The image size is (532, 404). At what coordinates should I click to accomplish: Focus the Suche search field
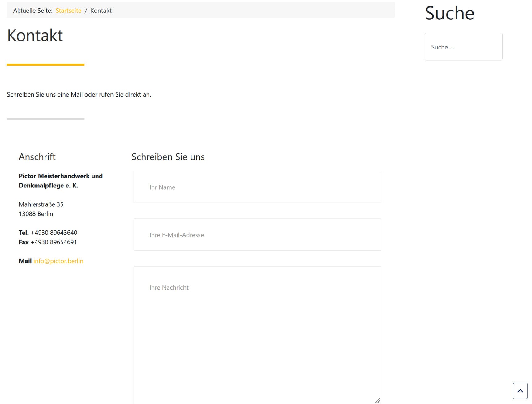(x=463, y=47)
